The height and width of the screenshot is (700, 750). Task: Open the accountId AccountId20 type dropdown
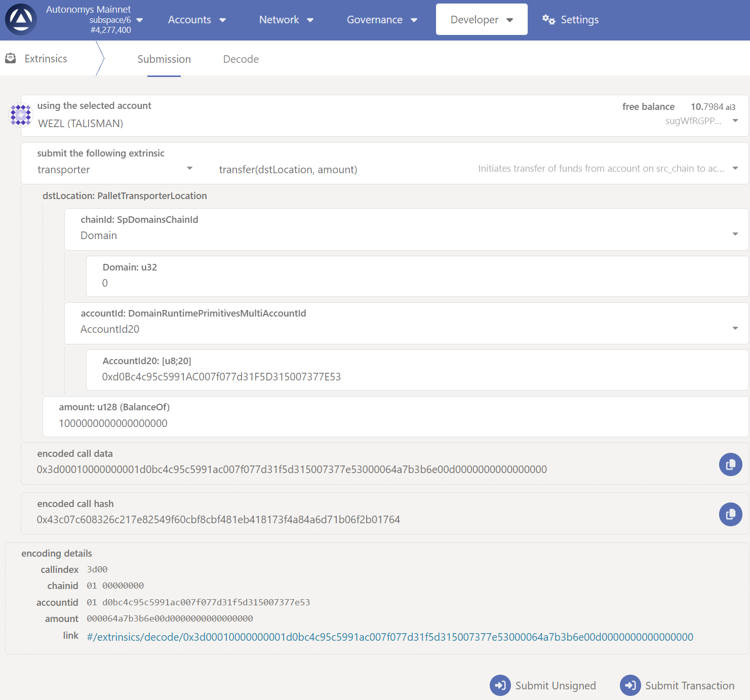tap(406, 329)
